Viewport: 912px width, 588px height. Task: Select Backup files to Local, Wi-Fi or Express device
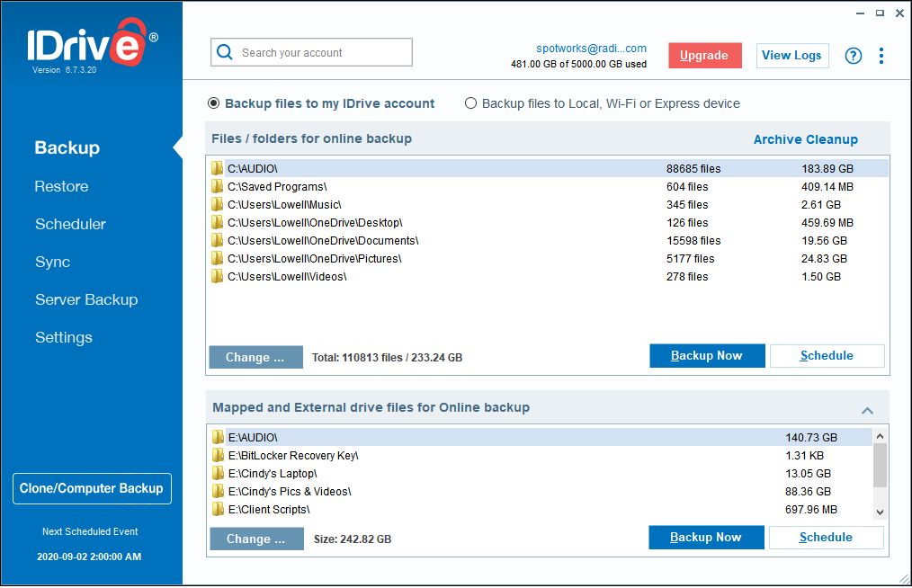(470, 103)
